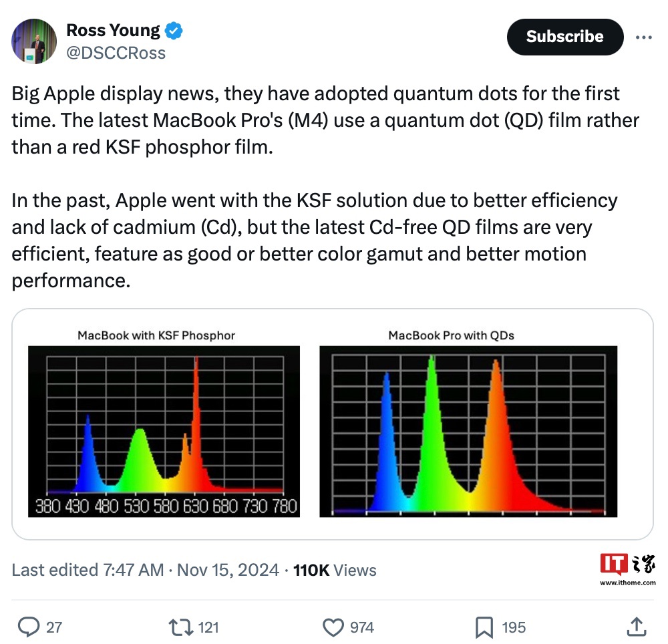Bookmark this post using the bookmark icon
Screen dimensions: 668x644
(x=484, y=627)
